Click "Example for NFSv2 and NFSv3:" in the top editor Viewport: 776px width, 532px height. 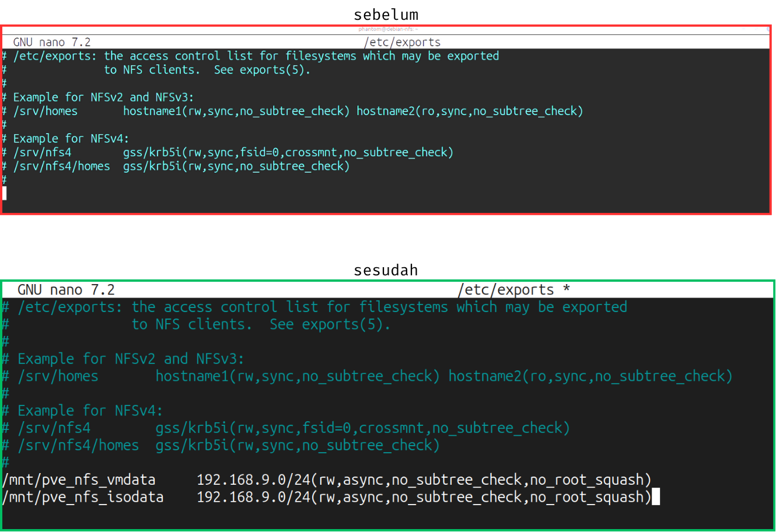[103, 97]
